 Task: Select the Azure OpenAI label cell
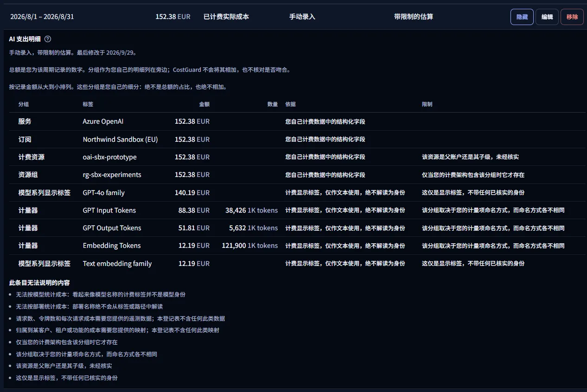pyautogui.click(x=103, y=121)
